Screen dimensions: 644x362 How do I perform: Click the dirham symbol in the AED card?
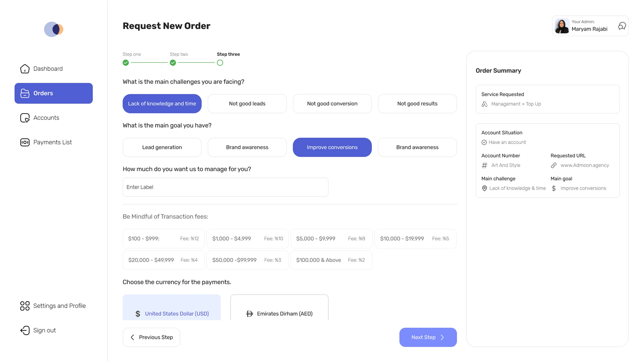click(x=250, y=314)
